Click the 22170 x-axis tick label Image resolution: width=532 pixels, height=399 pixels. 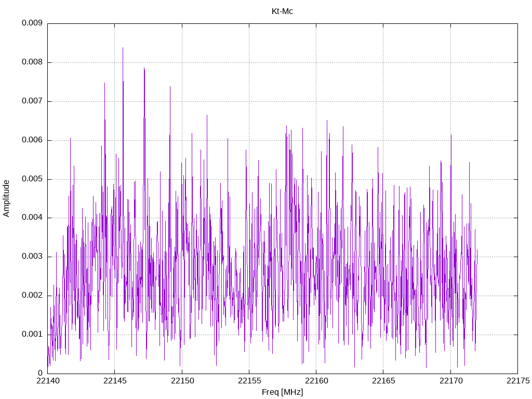point(450,381)
